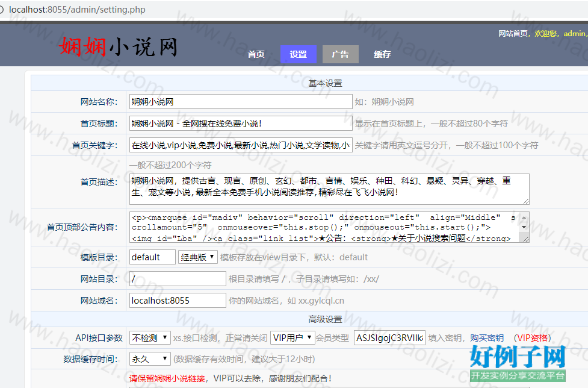Click the 娴娴小说网 site logo
This screenshot has height=388, width=588.
point(118,47)
